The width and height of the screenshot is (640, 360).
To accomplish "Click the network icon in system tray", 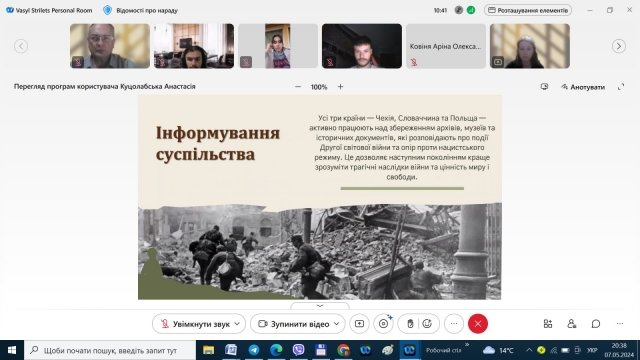I will [x=553, y=350].
